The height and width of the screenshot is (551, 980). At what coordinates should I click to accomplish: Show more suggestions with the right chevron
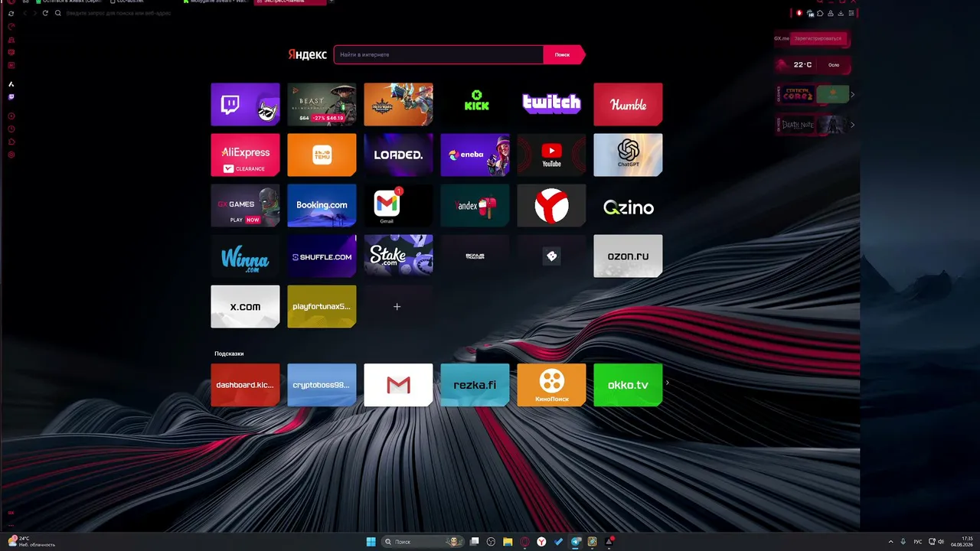coord(668,383)
